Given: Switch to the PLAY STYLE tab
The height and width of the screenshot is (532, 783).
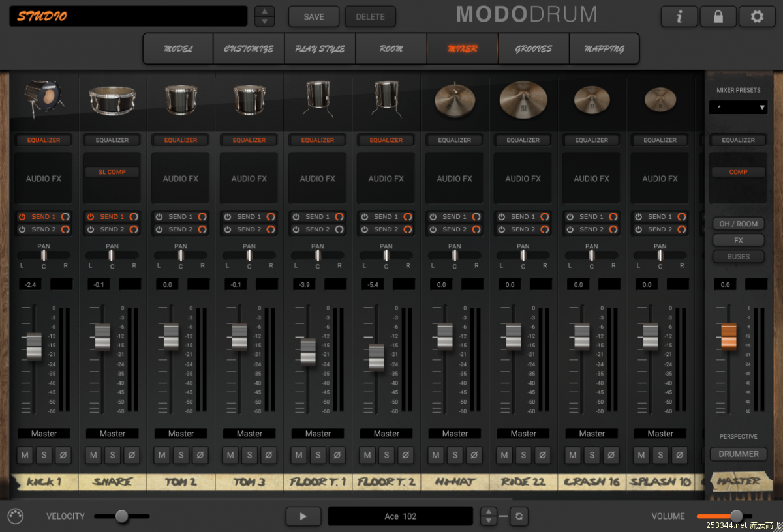Looking at the screenshot, I should click(x=320, y=48).
